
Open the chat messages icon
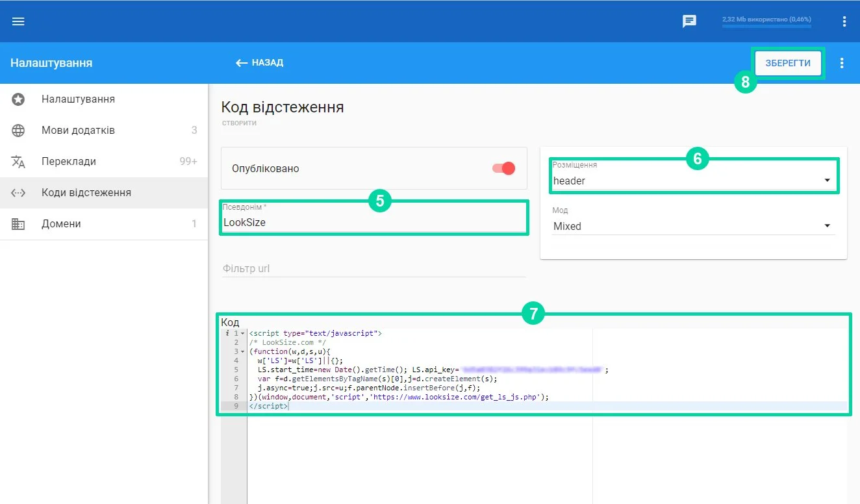(x=689, y=21)
